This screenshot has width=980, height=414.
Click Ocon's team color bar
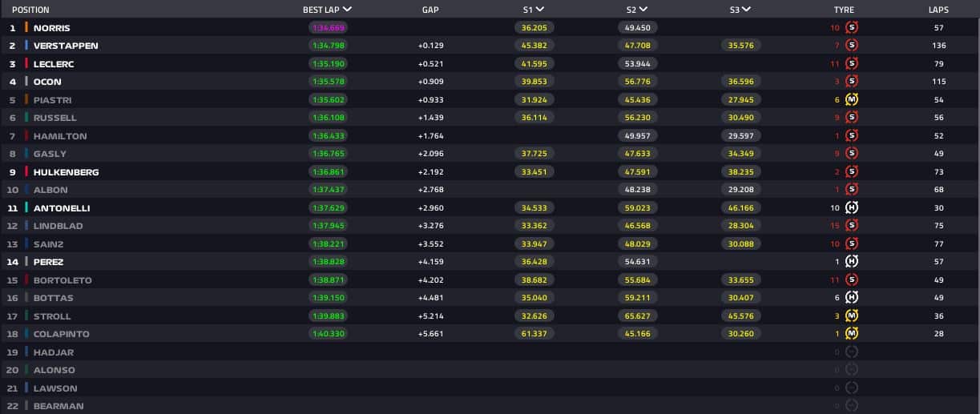tap(26, 82)
